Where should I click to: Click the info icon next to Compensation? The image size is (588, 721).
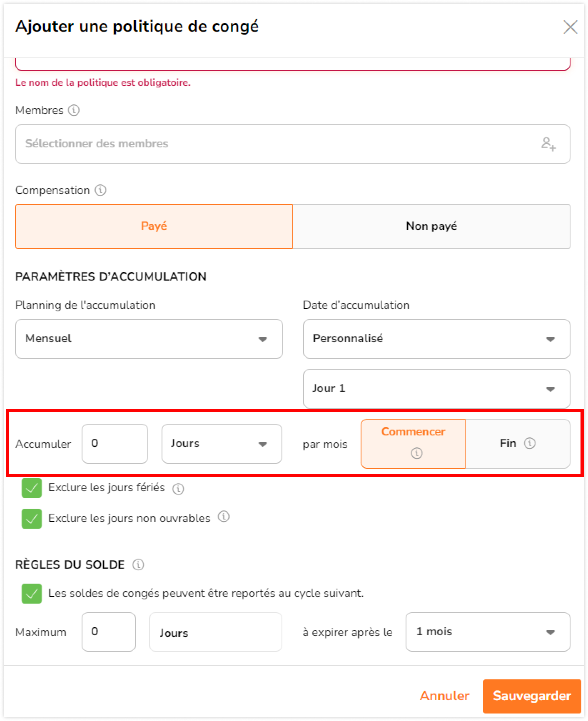tap(100, 190)
